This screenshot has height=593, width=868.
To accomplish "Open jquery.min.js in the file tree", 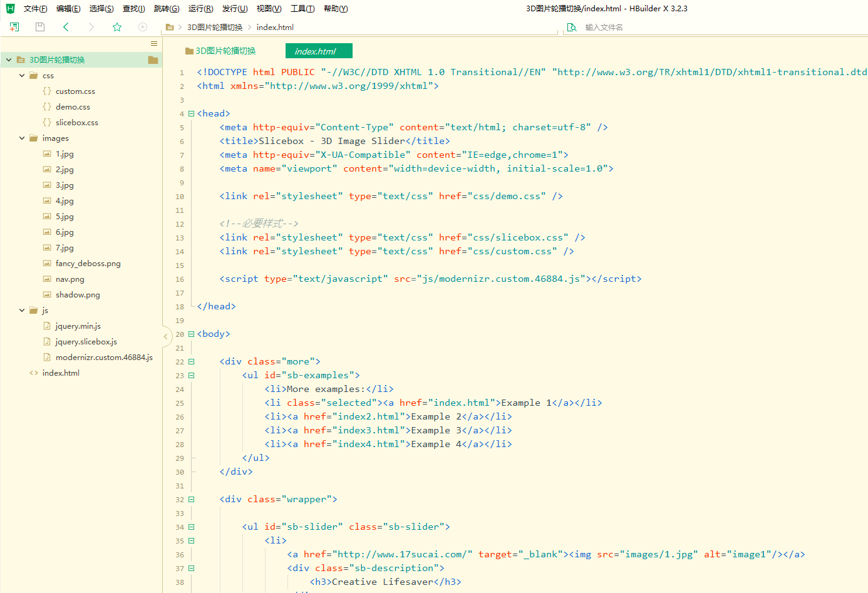I will (x=78, y=326).
